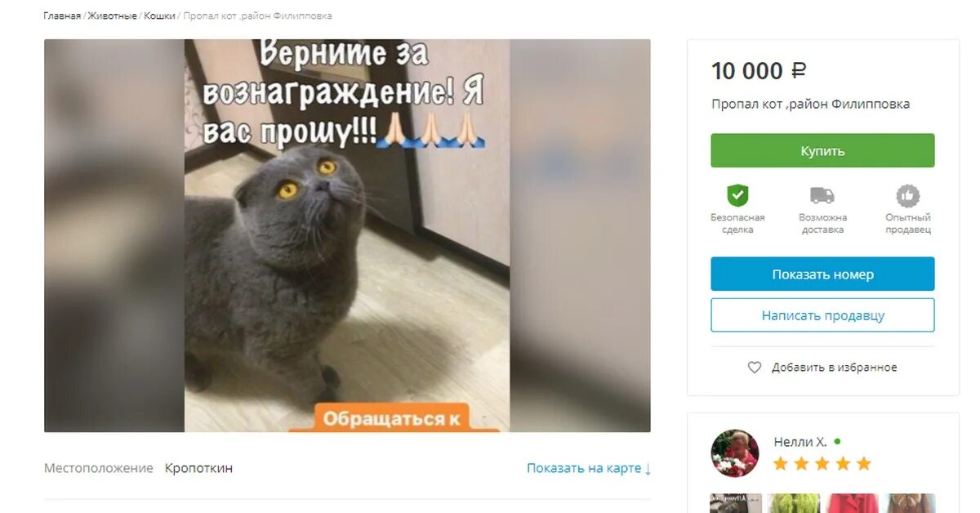Open seller's red item thumbnail below profile

pos(852,503)
